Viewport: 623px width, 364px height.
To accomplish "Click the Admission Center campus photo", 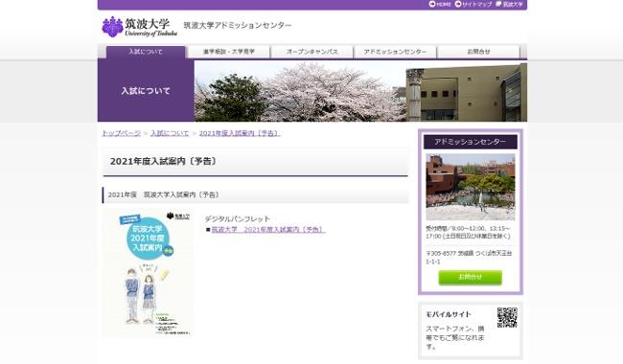I will [x=471, y=187].
